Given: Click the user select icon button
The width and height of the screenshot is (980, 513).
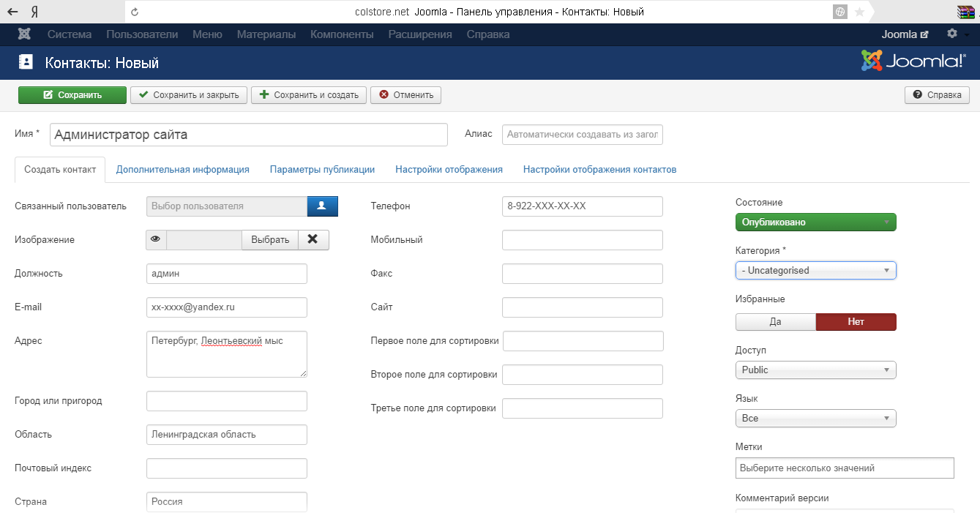Looking at the screenshot, I should 322,206.
